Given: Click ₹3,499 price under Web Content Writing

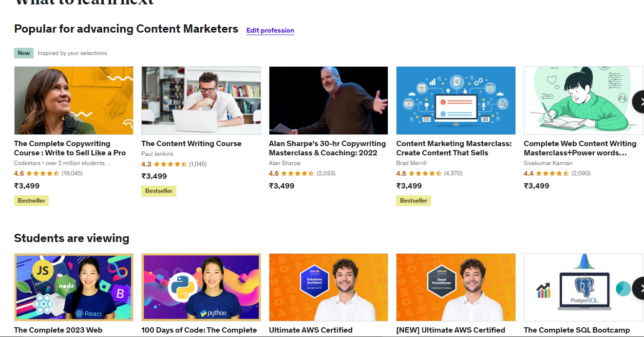Looking at the screenshot, I should (x=536, y=186).
